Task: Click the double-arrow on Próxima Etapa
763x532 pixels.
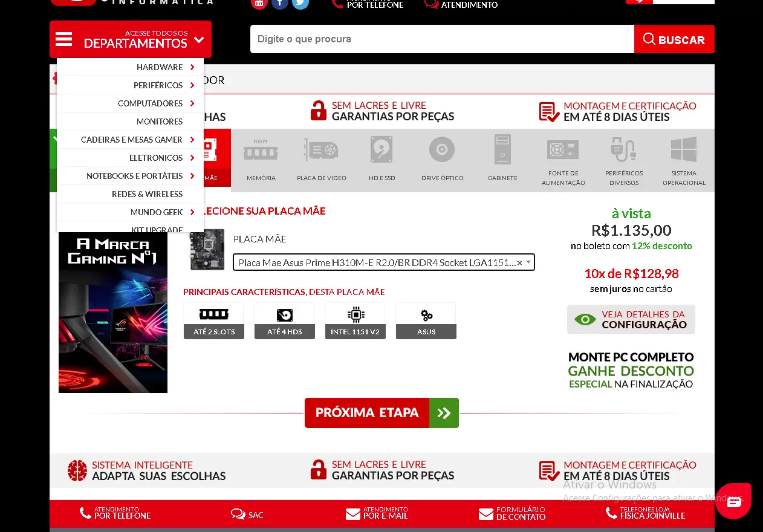Action: click(444, 413)
